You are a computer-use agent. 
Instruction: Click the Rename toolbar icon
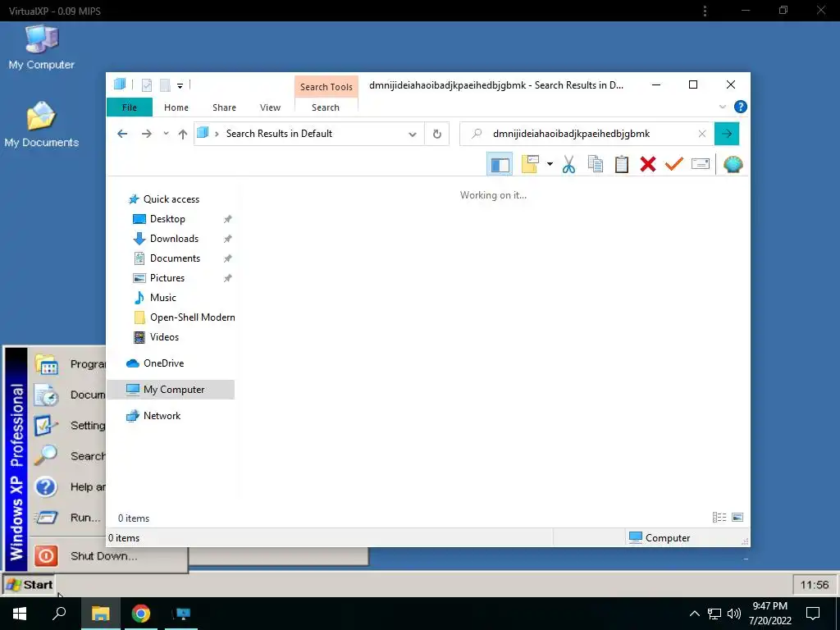click(701, 164)
